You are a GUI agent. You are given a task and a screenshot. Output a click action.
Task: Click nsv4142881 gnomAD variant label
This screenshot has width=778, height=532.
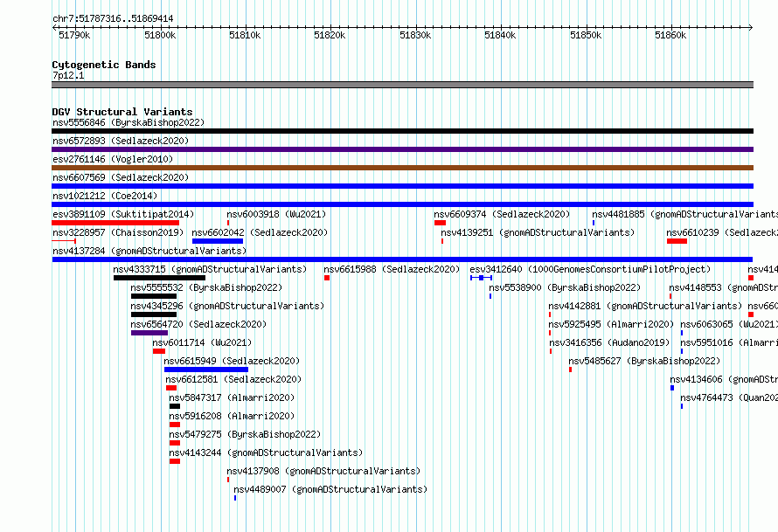(645, 306)
